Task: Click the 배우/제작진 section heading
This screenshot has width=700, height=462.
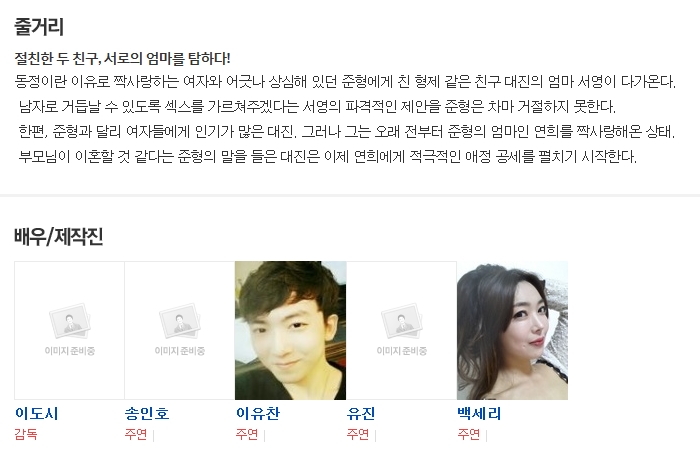Action: pyautogui.click(x=58, y=236)
